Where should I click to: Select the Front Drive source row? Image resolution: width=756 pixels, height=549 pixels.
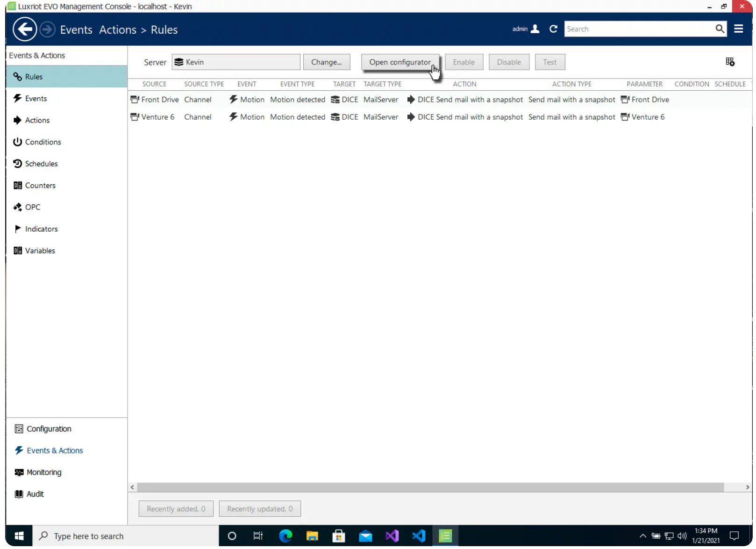pyautogui.click(x=439, y=100)
